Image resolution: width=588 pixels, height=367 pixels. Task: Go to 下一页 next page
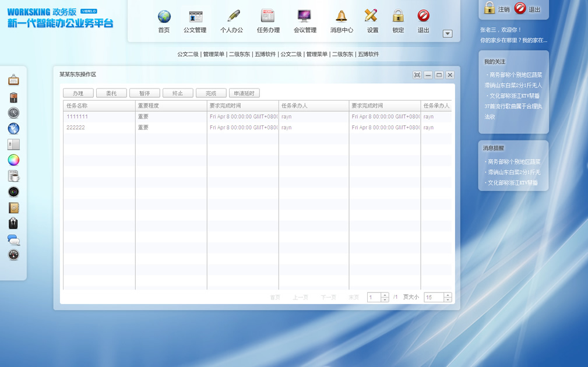pos(328,297)
